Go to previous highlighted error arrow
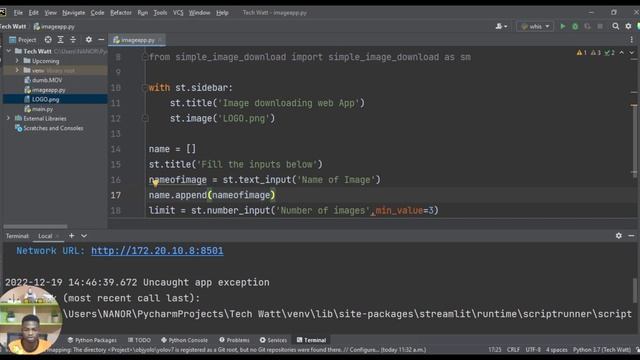The image size is (640, 360). [622, 53]
